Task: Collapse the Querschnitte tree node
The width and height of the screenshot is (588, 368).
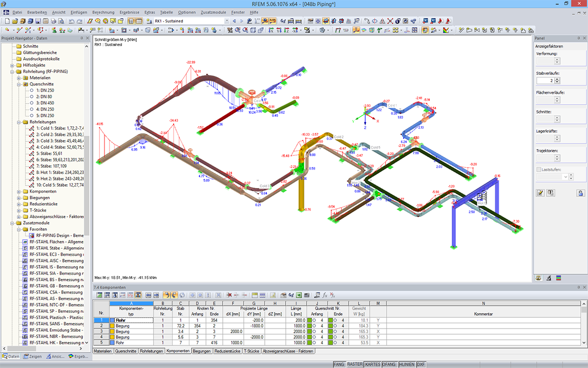Action: click(19, 85)
